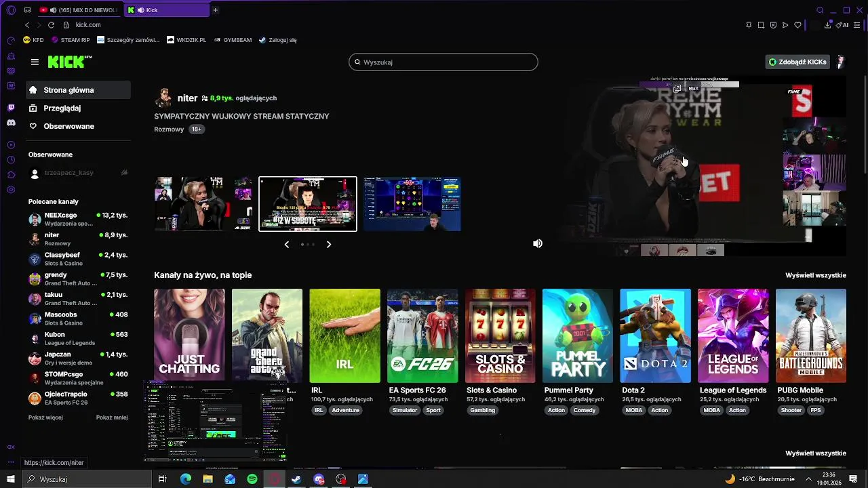868x488 pixels.
Task: Open Microsoft Edge from taskbar
Action: pyautogui.click(x=185, y=479)
